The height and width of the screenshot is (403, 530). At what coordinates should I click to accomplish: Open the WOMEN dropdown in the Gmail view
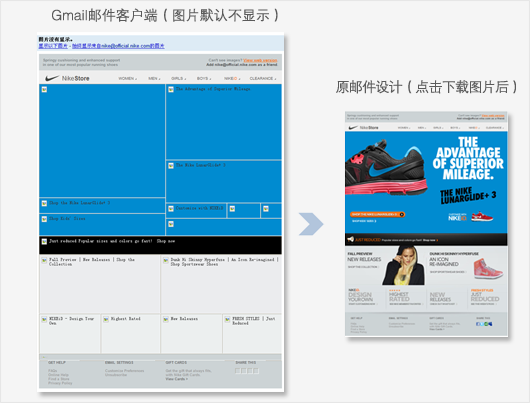point(127,78)
